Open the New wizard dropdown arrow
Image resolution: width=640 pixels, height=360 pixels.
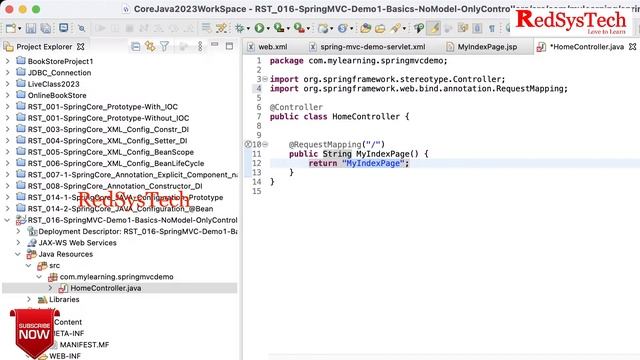[20, 29]
